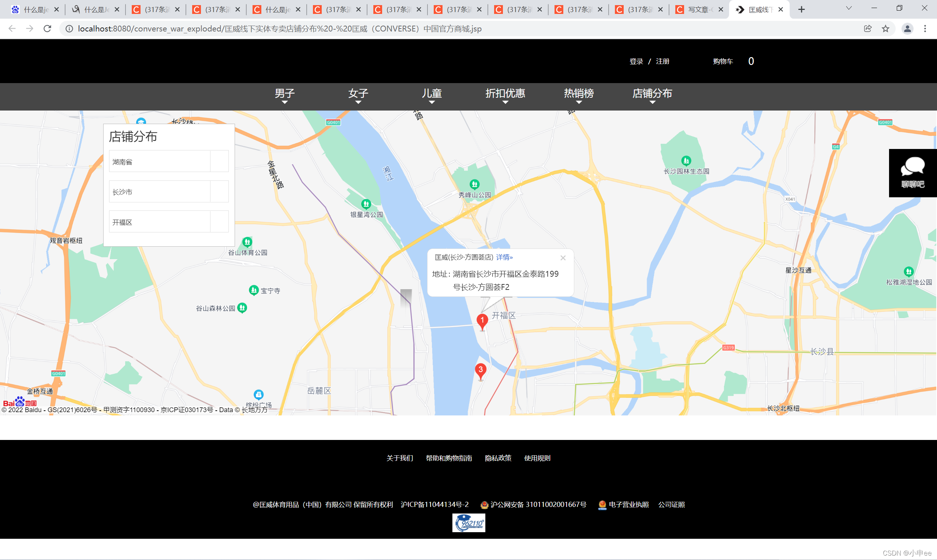Click red map marker number 1
Viewport: 937px width, 560px height.
coord(482,321)
